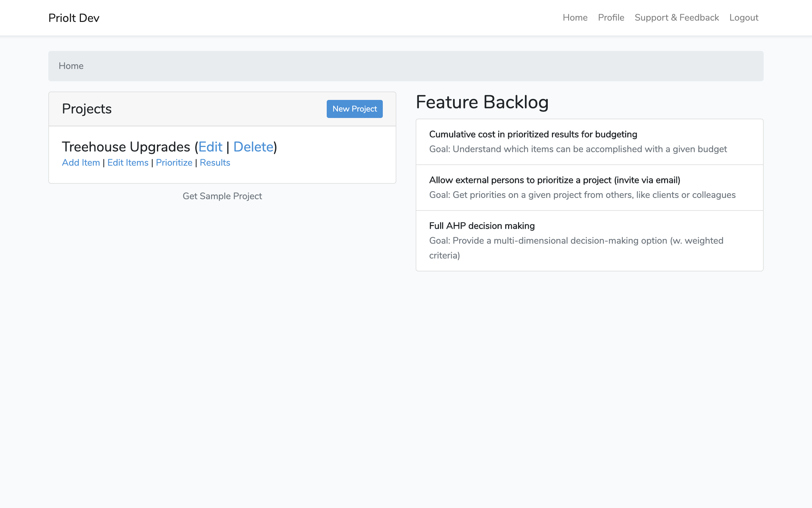Open Home in the top navigation
The width and height of the screenshot is (812, 508).
tap(575, 17)
